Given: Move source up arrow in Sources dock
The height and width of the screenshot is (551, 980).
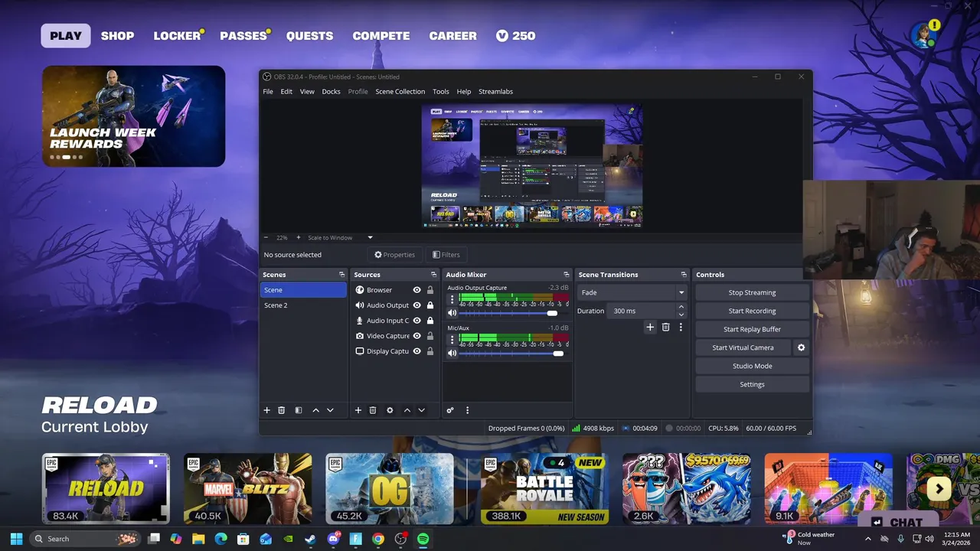Looking at the screenshot, I should (x=407, y=410).
